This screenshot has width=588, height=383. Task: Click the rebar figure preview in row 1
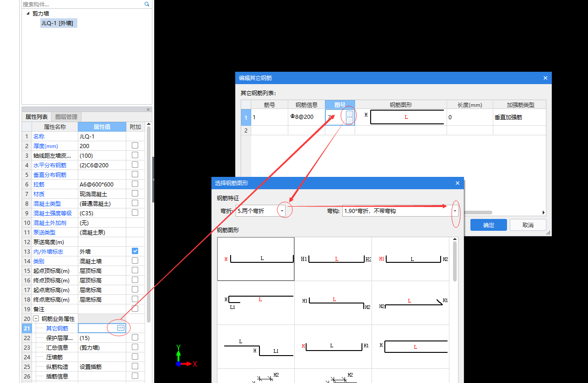tap(401, 117)
